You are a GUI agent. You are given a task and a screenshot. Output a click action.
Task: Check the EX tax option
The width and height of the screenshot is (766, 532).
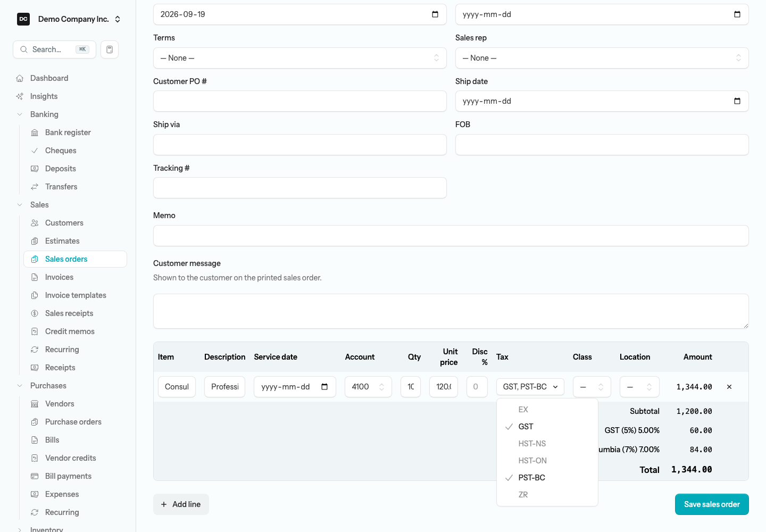point(547,410)
